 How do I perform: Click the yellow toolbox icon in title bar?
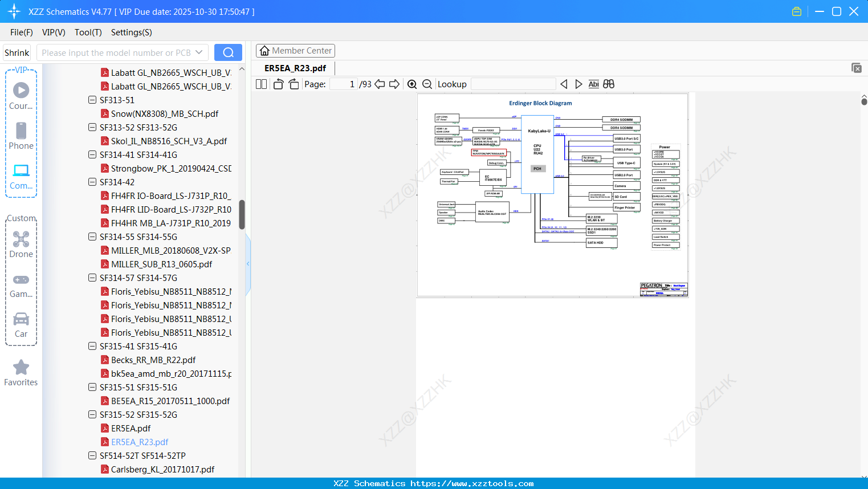797,11
